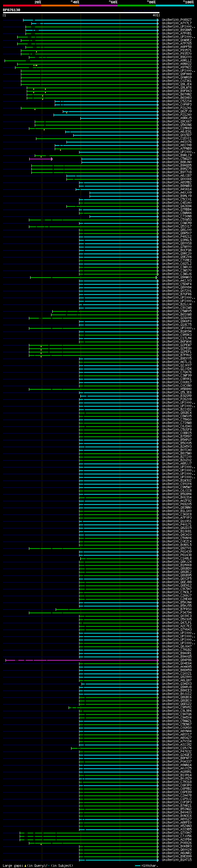Select hit UniRef100_B9HQD5
The height and width of the screenshot is (868, 197).
click(176, 165)
